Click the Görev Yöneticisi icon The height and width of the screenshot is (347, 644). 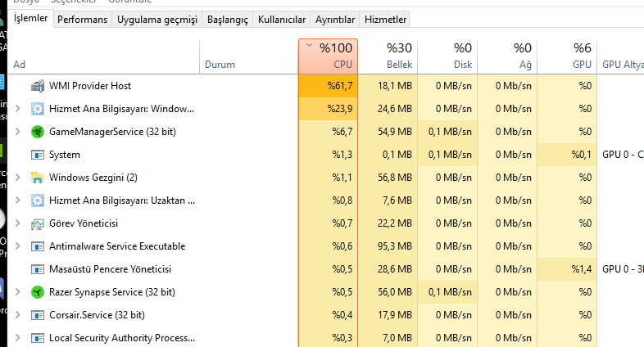[x=38, y=223]
